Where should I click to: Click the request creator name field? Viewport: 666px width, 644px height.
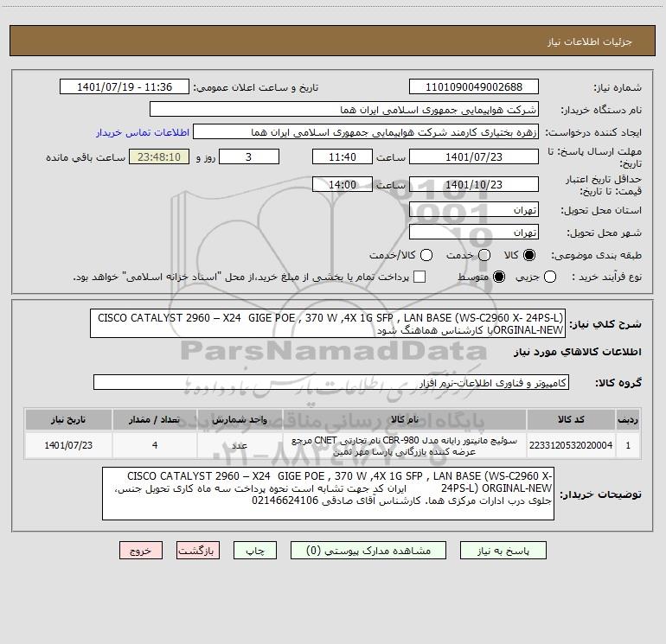pos(366,132)
